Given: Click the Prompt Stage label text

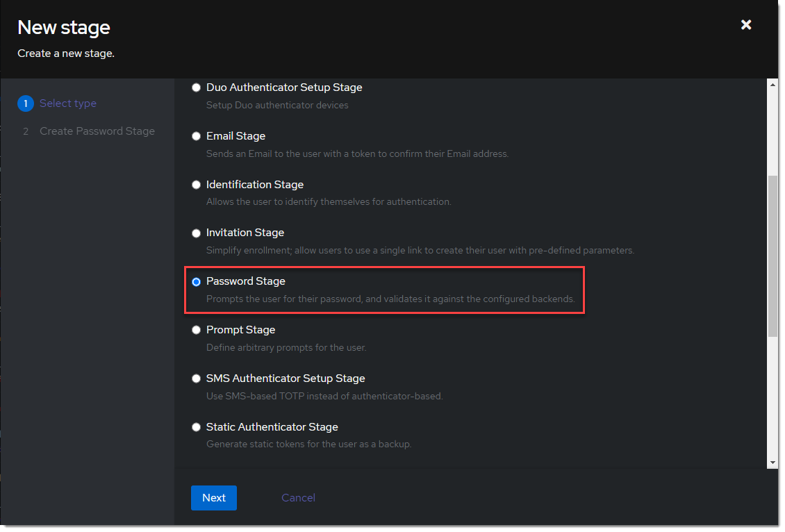Looking at the screenshot, I should (x=240, y=330).
